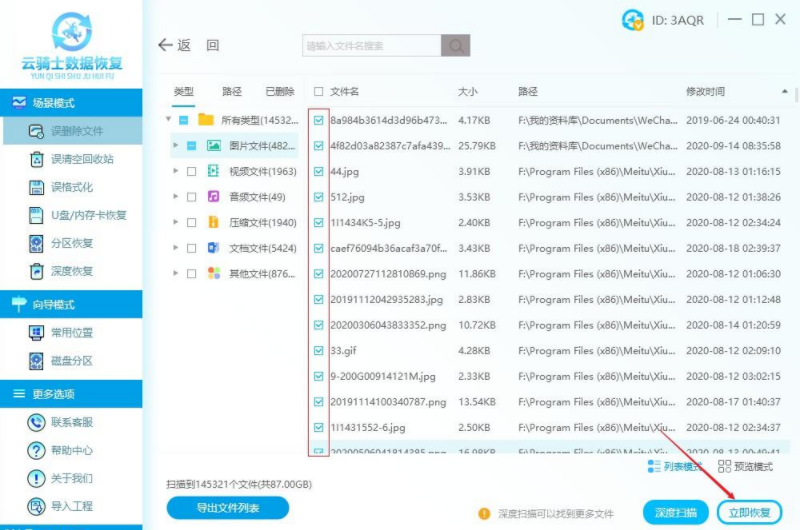The width and height of the screenshot is (800, 530).
Task: Uncheck the 512.jpg file checkbox
Action: 319,197
